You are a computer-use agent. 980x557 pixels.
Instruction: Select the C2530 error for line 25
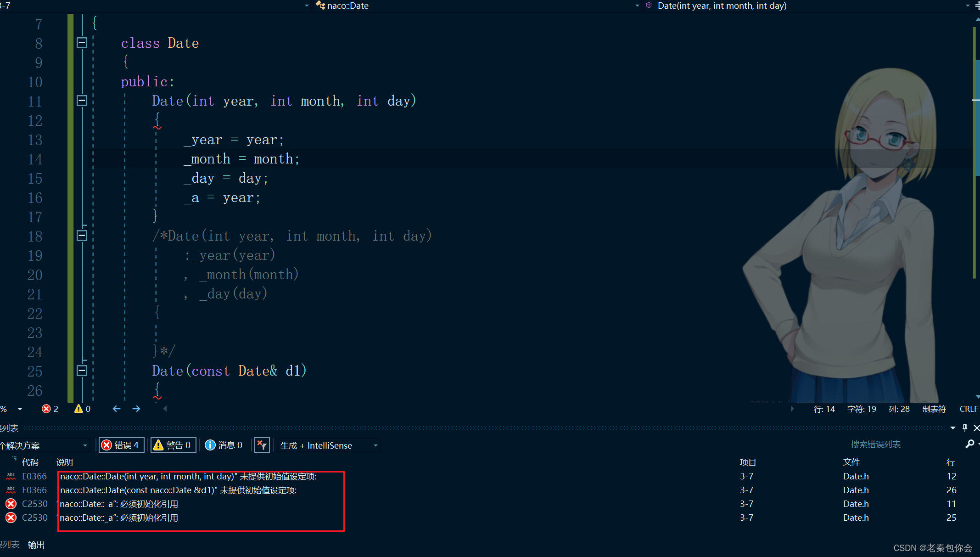(x=490, y=518)
